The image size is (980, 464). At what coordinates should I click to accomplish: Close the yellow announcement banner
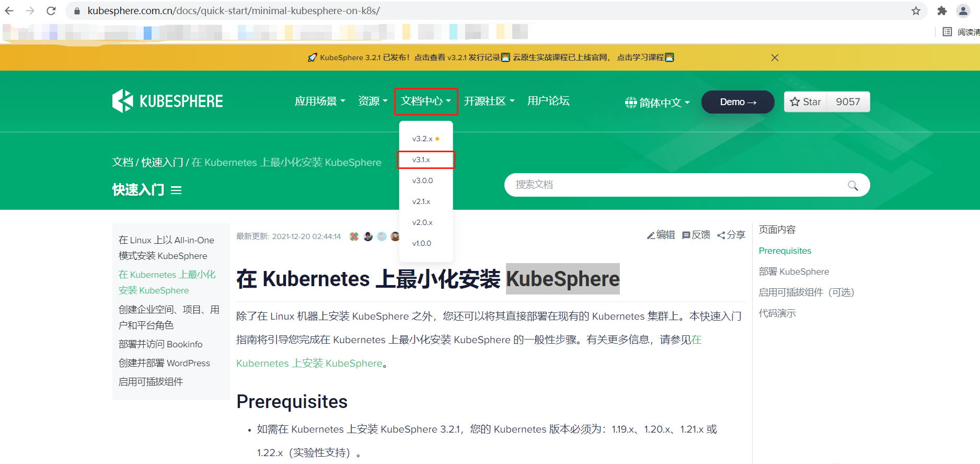click(775, 58)
